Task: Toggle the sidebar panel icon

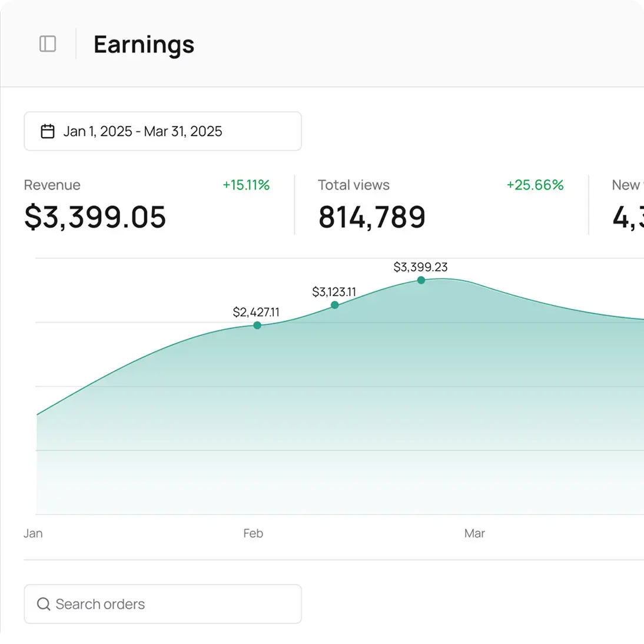Action: click(48, 44)
